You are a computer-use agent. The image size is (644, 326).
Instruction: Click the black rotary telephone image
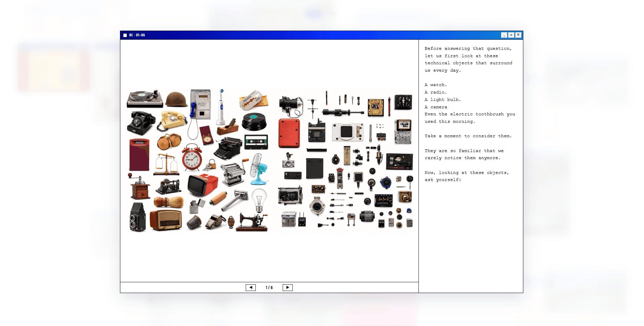point(140,123)
